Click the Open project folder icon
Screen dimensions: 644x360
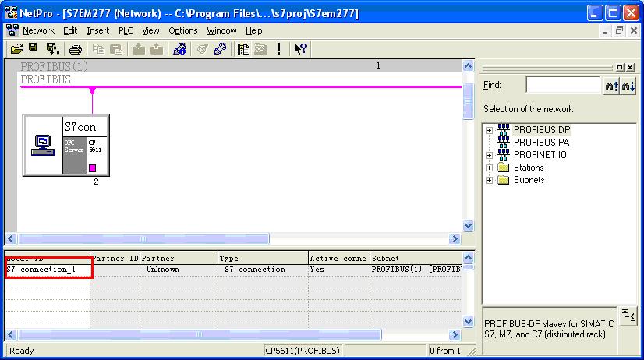click(x=17, y=49)
